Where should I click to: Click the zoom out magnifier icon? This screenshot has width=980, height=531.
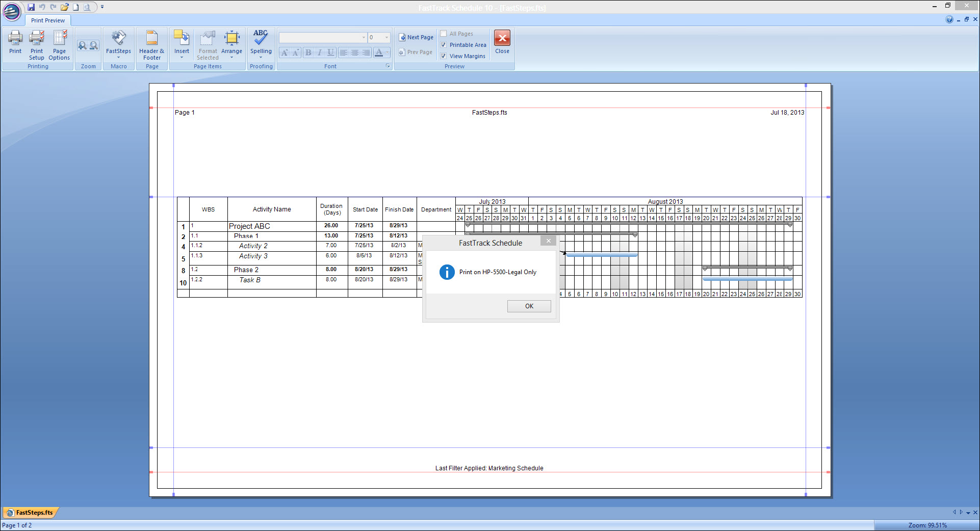94,46
